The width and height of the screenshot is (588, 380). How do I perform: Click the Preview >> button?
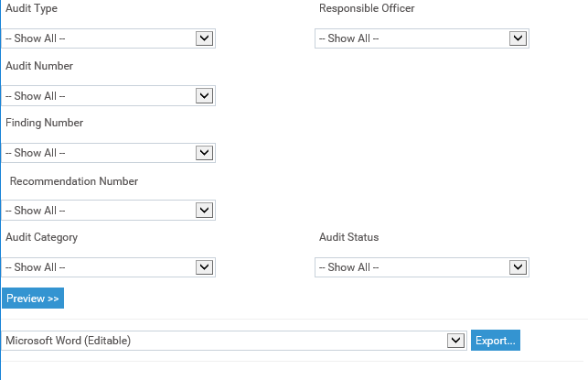click(33, 299)
